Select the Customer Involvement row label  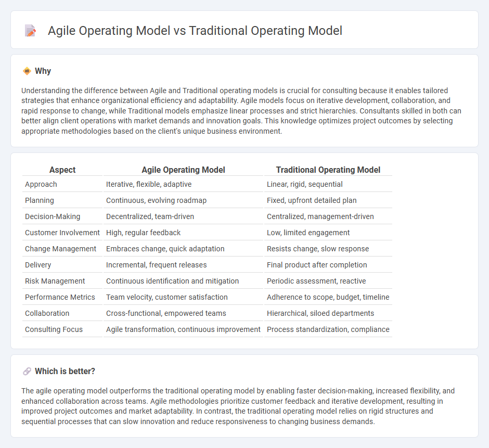coord(62,233)
